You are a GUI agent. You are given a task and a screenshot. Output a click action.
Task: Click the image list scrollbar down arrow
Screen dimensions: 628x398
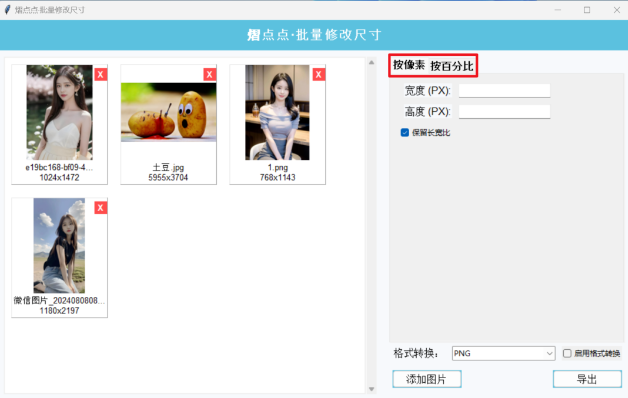(x=371, y=389)
